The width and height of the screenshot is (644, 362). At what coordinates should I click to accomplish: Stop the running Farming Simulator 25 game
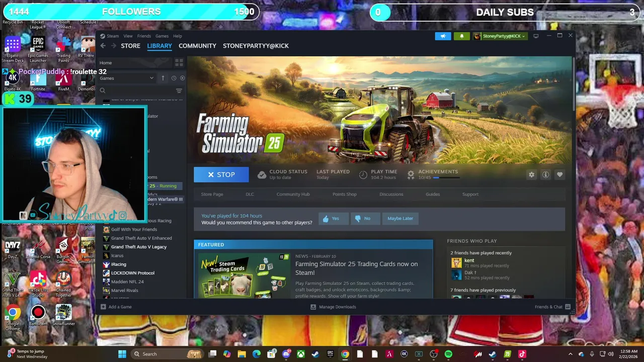(x=221, y=174)
